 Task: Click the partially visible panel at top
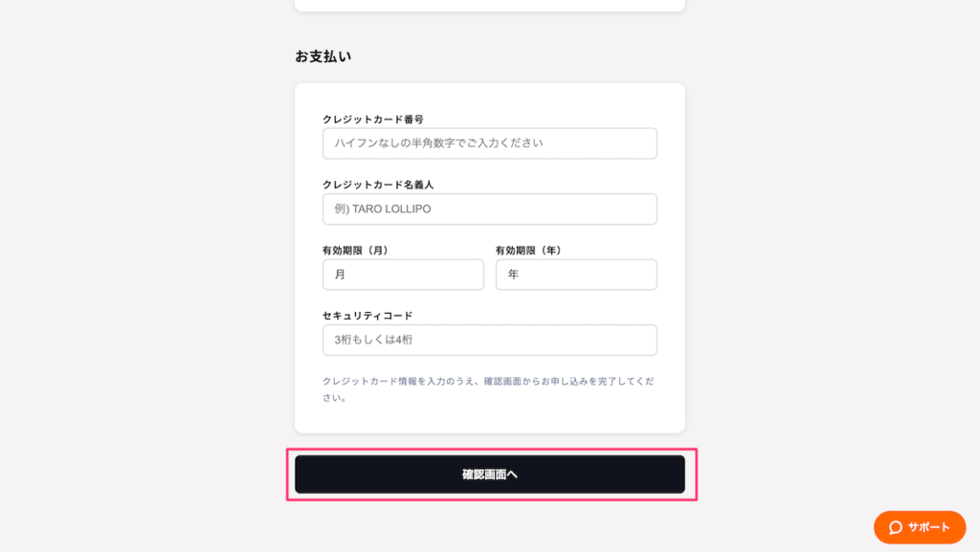[489, 5]
